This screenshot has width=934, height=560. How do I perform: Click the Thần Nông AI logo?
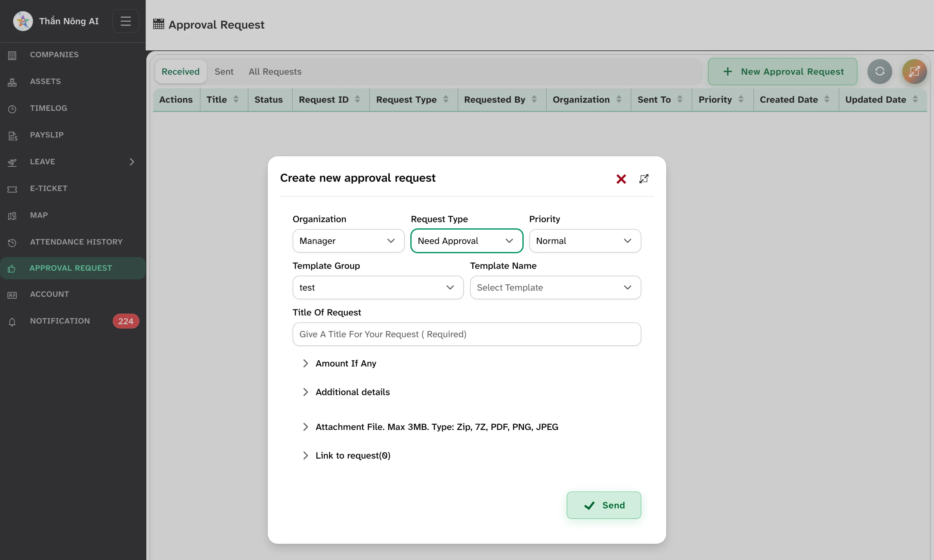click(x=23, y=21)
